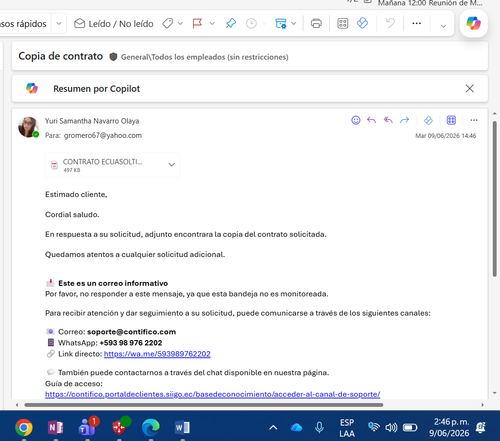Flag this message with red flag
The width and height of the screenshot is (500, 441).
[x=197, y=24]
